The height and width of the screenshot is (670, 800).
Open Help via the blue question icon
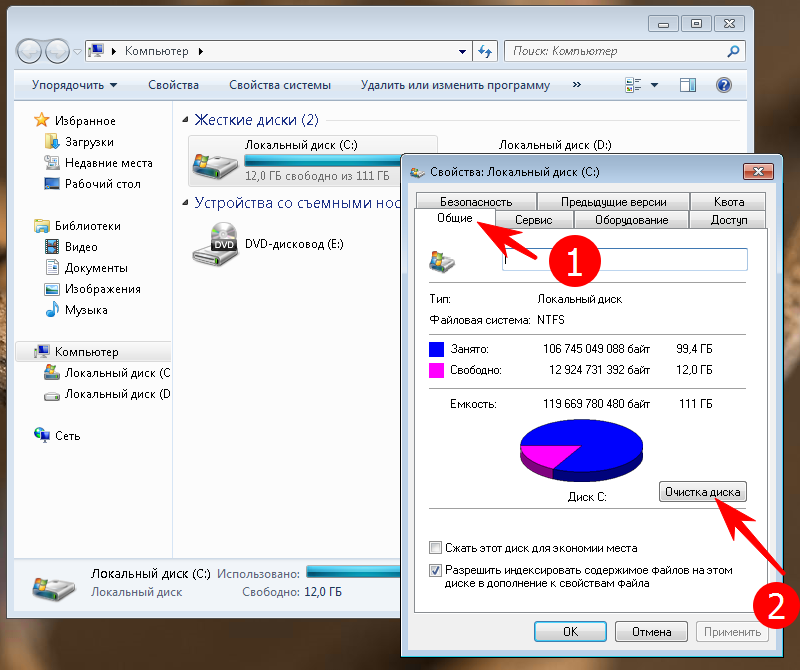(723, 85)
